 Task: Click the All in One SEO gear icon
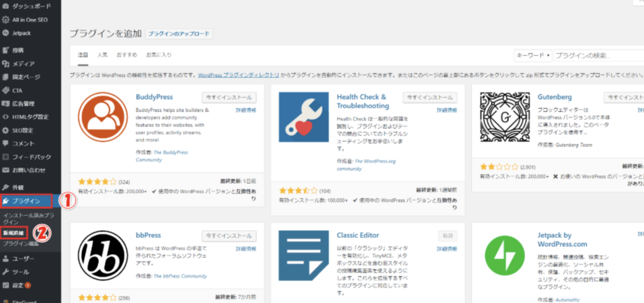tap(6, 19)
